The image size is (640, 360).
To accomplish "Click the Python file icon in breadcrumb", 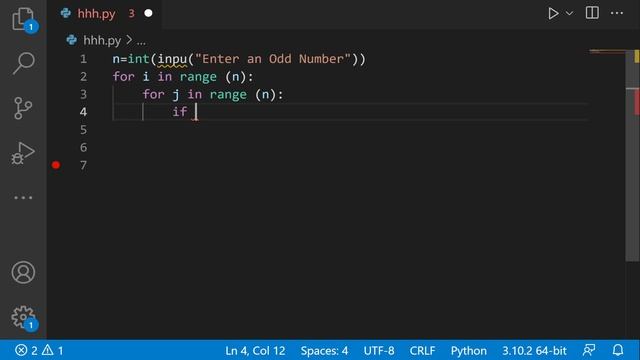I will (x=71, y=40).
